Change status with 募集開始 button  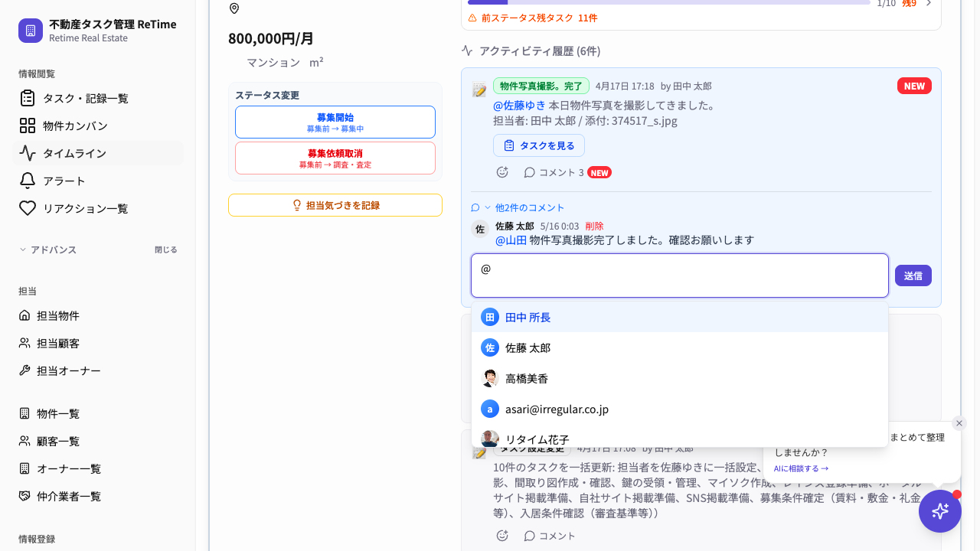(335, 122)
